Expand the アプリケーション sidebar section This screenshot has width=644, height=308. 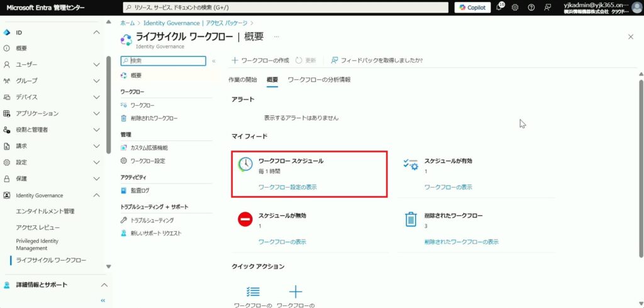point(96,113)
